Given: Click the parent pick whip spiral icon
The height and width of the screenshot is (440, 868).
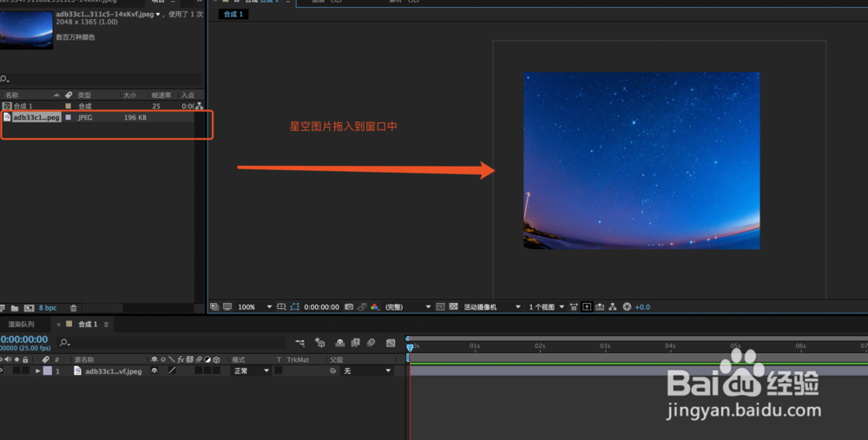Looking at the screenshot, I should 332,371.
